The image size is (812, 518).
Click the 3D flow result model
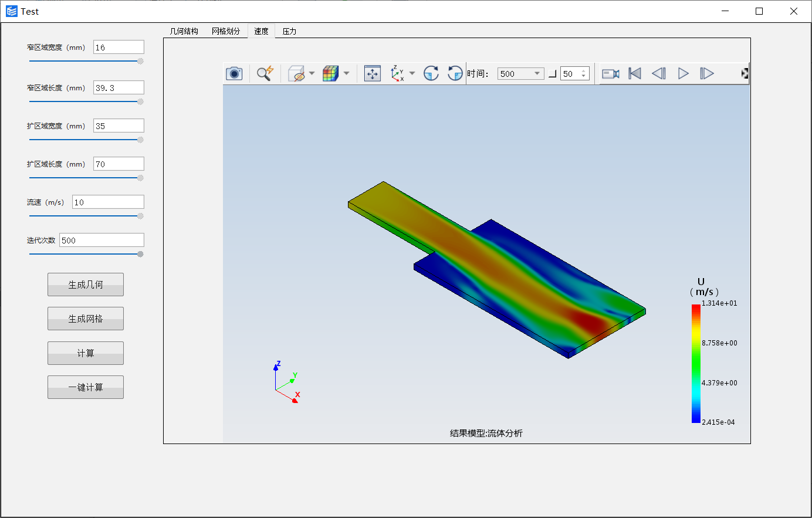(x=496, y=270)
